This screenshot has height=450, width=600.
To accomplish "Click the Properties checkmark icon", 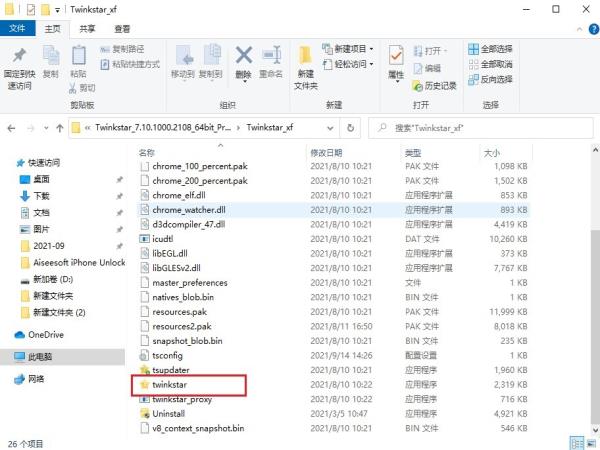I will (395, 56).
